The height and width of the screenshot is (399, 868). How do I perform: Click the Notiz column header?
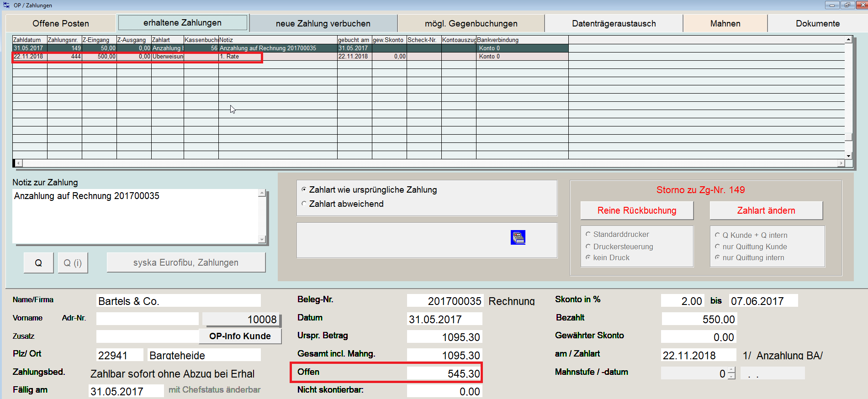[278, 40]
